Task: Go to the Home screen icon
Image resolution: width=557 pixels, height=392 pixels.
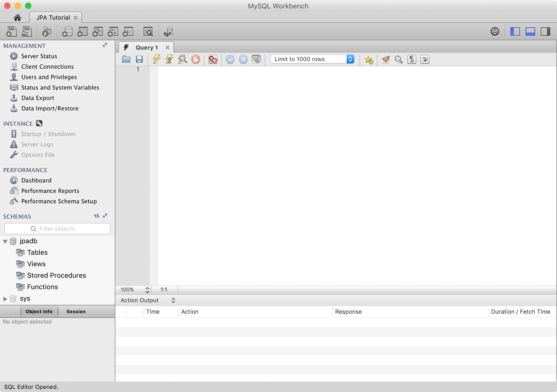Action: click(17, 17)
